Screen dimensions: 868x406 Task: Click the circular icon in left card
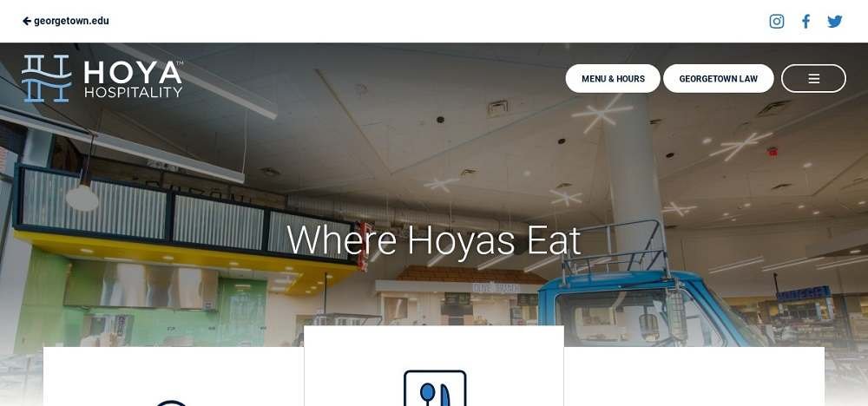(x=172, y=403)
